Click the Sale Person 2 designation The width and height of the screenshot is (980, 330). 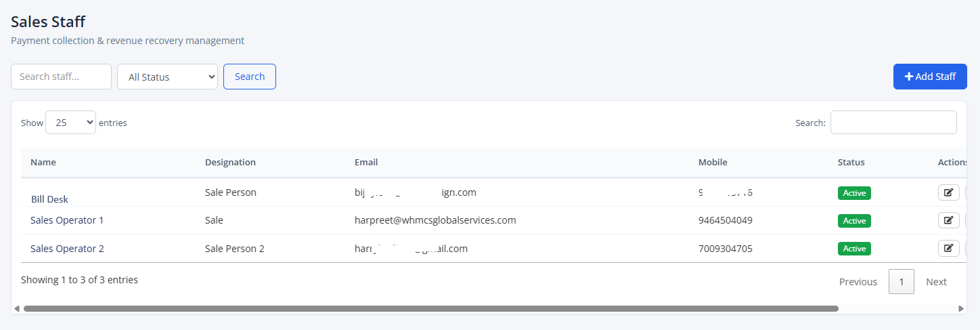235,249
